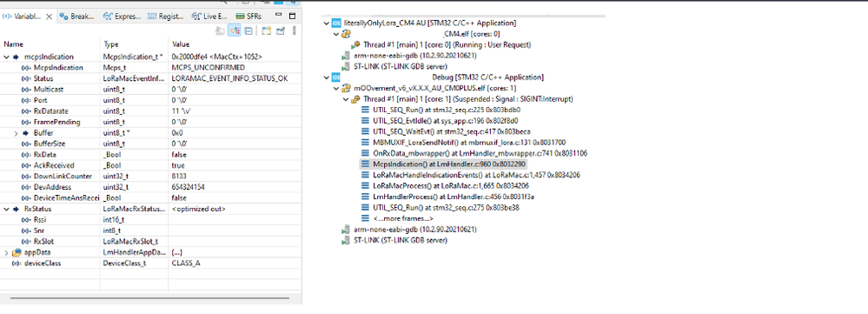Collapse the literallyOnlyLora_CM4 AU launch

pyautogui.click(x=326, y=23)
